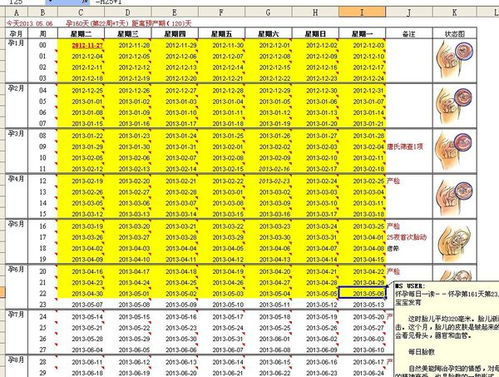499x377 pixels.
Task: Select column header H
Action: click(x=315, y=13)
